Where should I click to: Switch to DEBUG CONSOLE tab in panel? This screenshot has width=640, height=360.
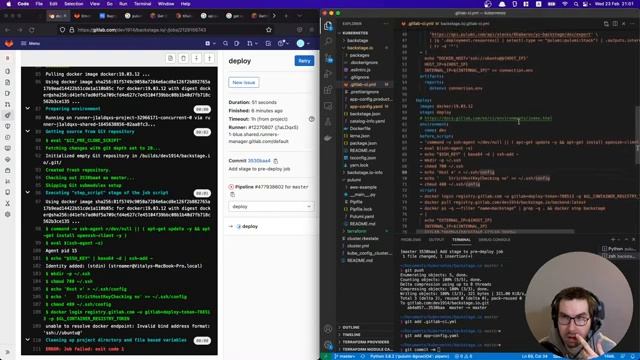pyautogui.click(x=494, y=240)
